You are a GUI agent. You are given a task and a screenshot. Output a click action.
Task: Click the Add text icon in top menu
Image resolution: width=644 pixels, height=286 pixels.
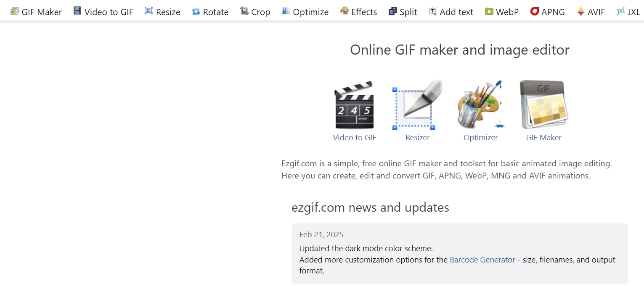[x=433, y=11]
